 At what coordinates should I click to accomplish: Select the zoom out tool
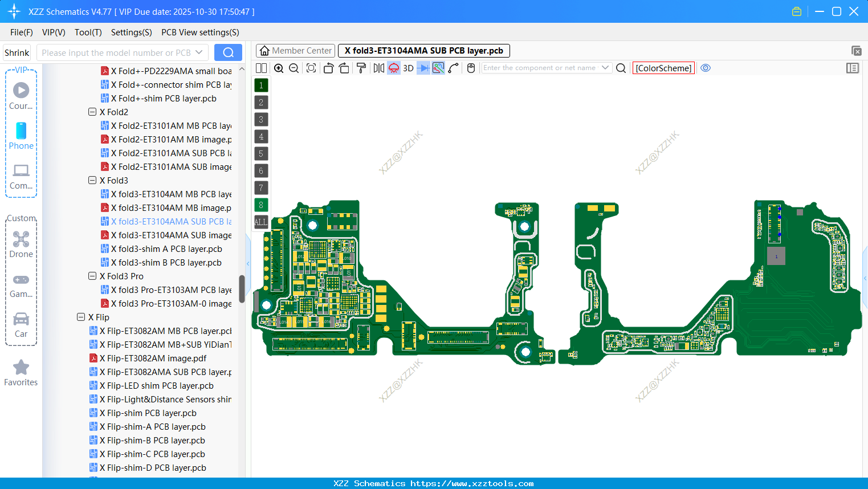tap(294, 68)
